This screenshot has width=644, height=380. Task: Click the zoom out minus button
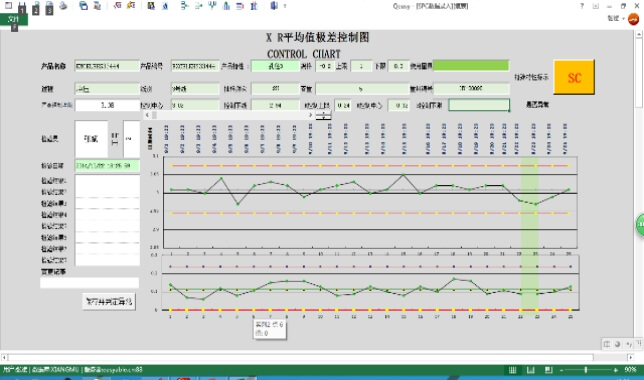(x=561, y=370)
